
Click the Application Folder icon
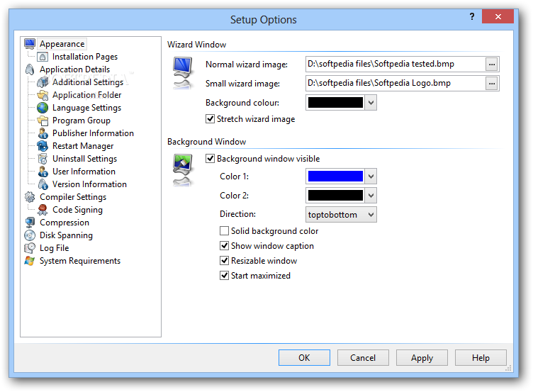(43, 95)
